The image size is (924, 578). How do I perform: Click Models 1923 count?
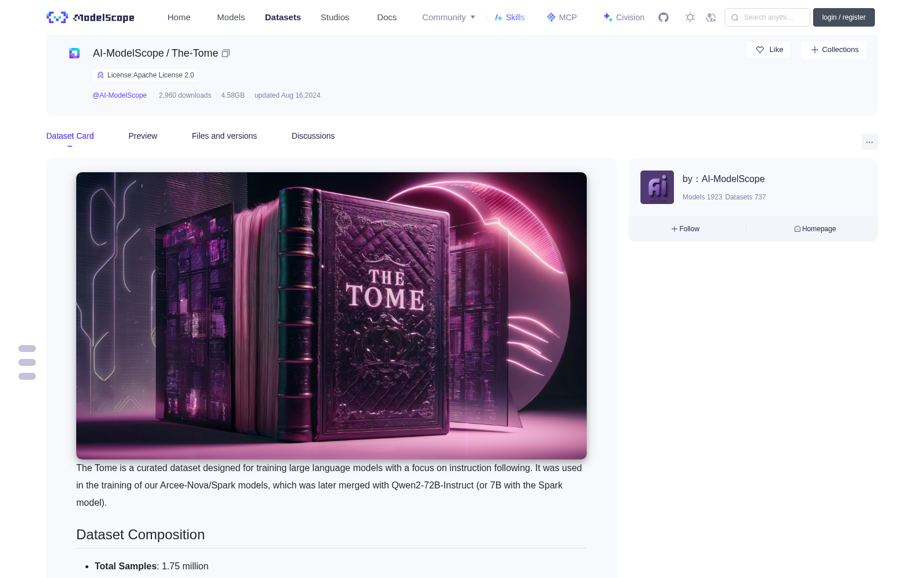[702, 197]
